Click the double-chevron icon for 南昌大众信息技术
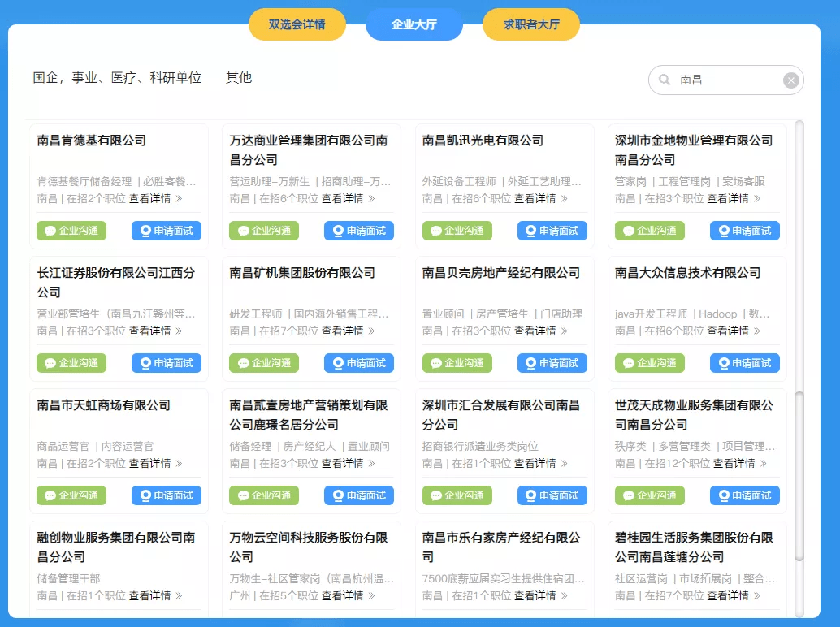 757,331
